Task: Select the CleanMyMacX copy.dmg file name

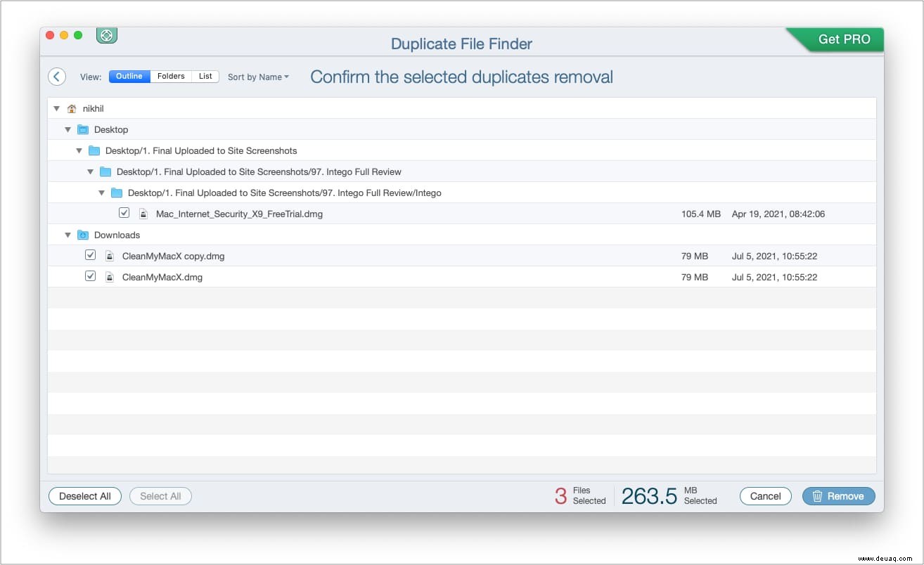Action: tap(174, 256)
